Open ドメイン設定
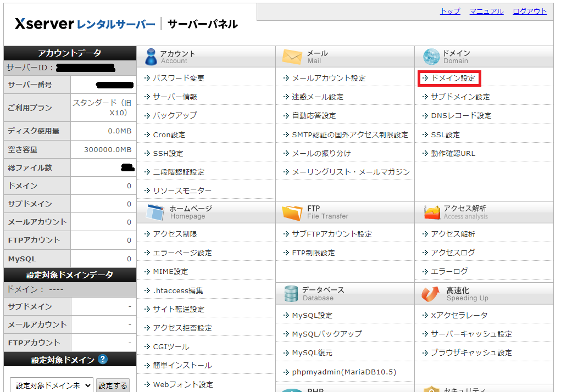Screen dimensions: 561x392 pos(453,78)
